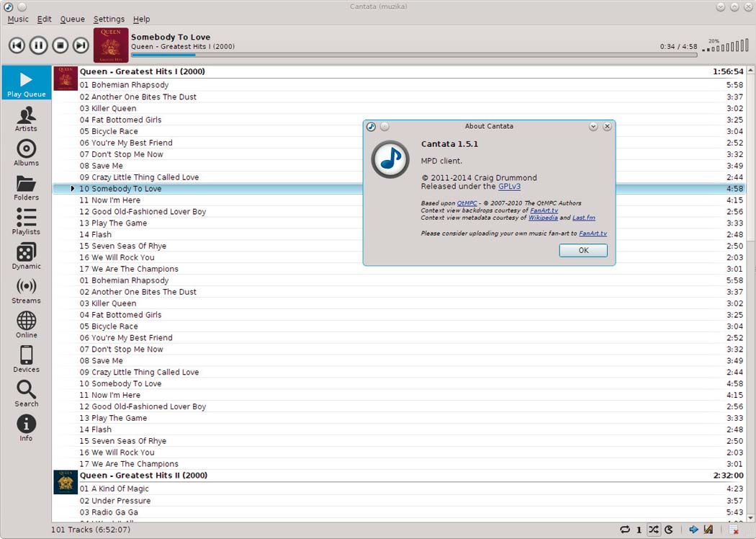Screen dimensions: 756x539
Task: Open the Last.fm link
Action: [x=584, y=218]
